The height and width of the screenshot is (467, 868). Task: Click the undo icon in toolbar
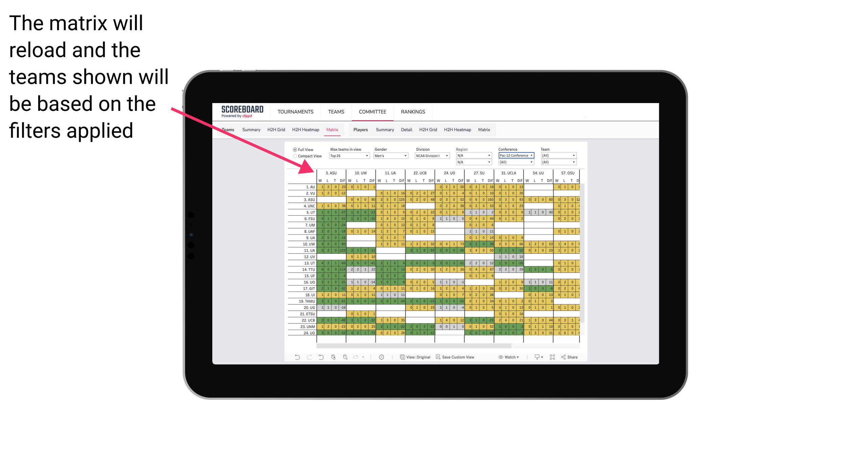pos(296,358)
